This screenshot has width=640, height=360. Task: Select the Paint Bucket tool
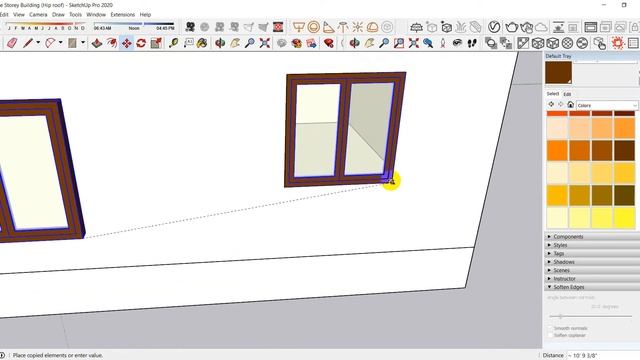tap(202, 43)
